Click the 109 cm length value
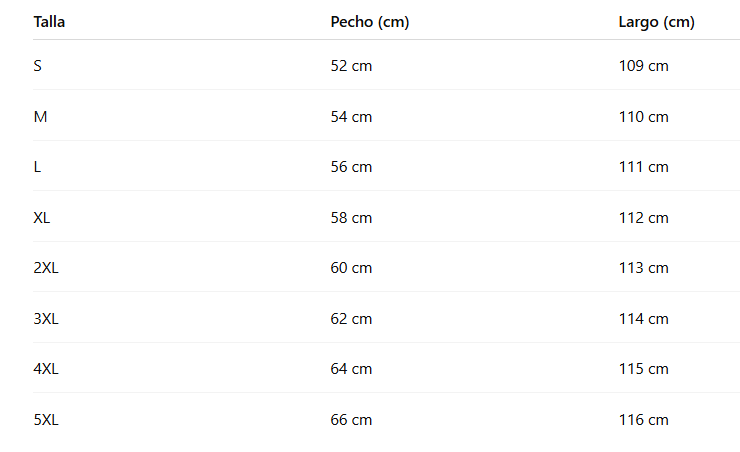The image size is (740, 452). [x=644, y=66]
